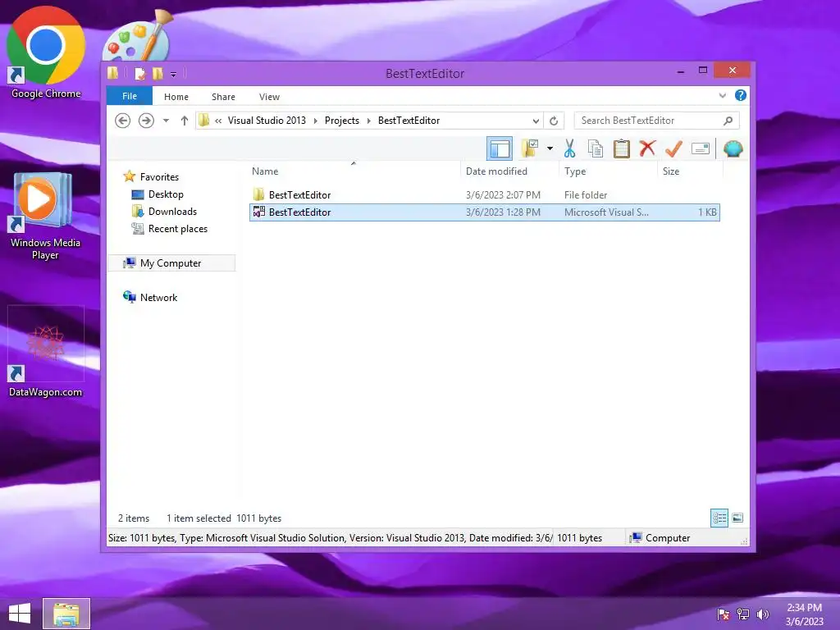Click the folder options toolbar icon
This screenshot has width=840, height=630.
[530, 148]
